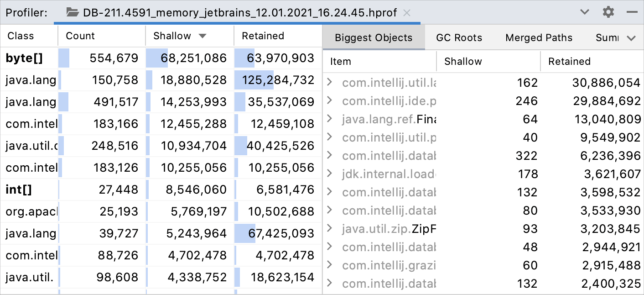Sort classes by Count column
The image size is (644, 295).
pyautogui.click(x=80, y=36)
